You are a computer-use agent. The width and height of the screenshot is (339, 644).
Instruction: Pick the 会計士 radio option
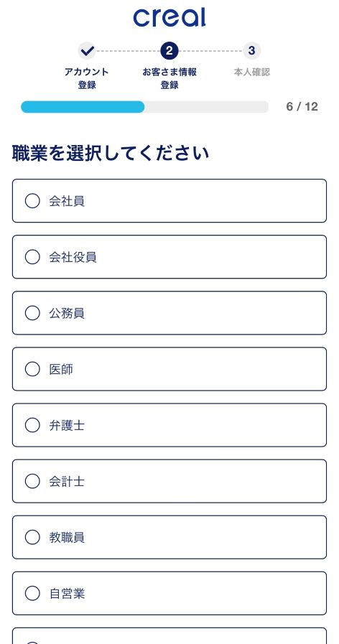coord(32,481)
